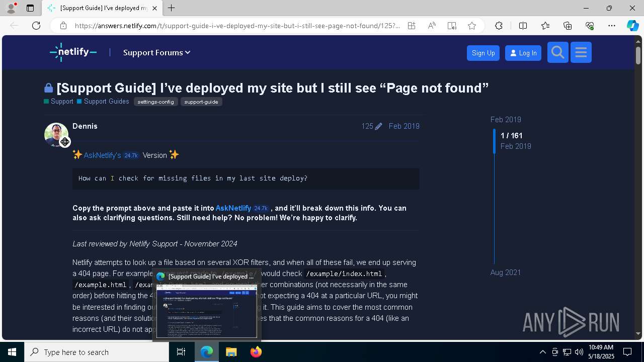
Task: View post edit history 125 pencil
Action: (x=371, y=126)
